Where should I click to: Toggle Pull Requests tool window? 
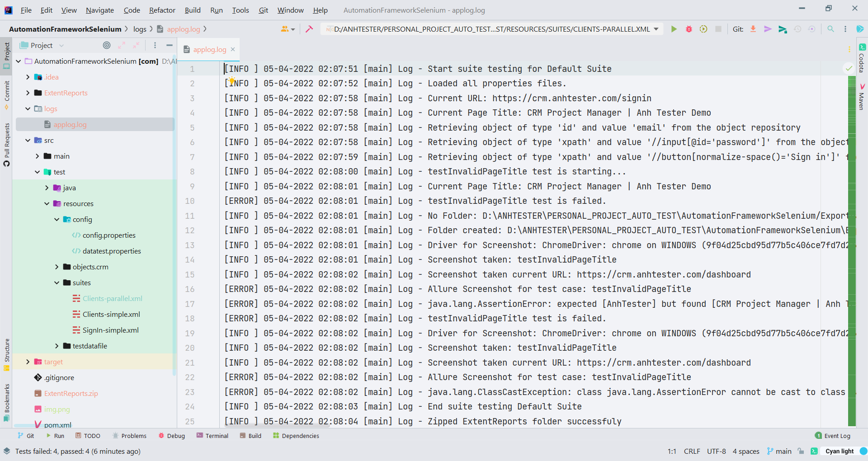pos(6,144)
